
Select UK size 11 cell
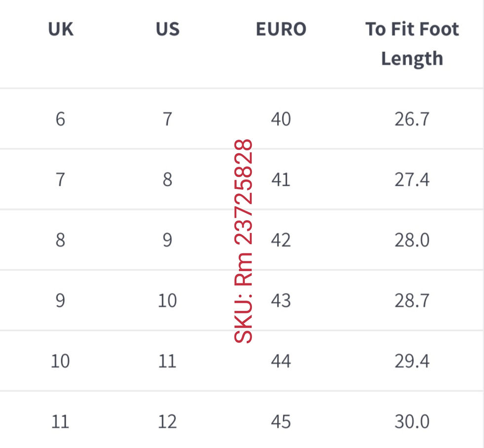coord(60,422)
